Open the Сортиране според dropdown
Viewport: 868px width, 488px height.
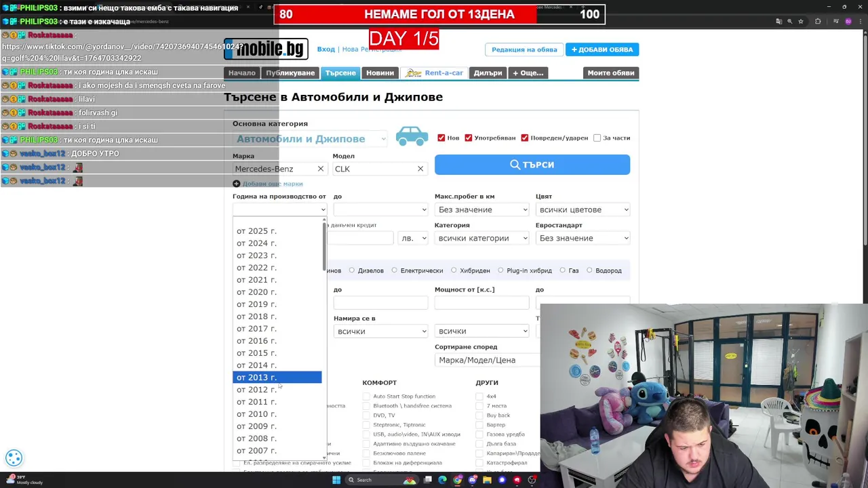tap(488, 360)
